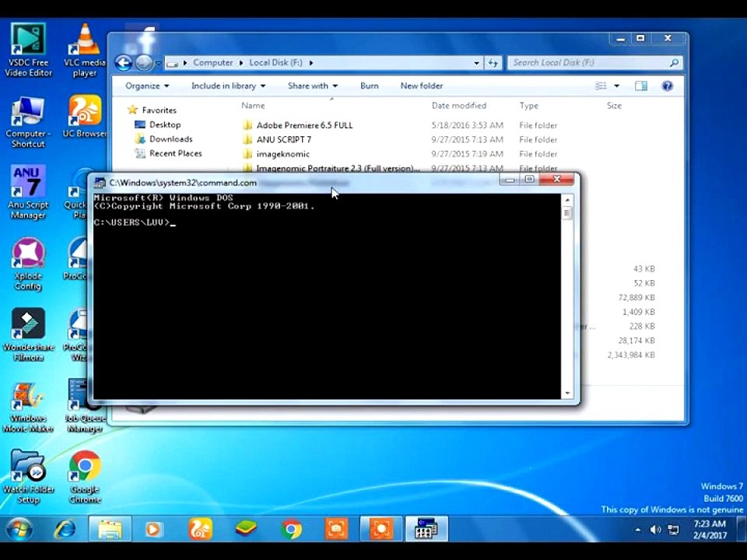Image resolution: width=747 pixels, height=560 pixels.
Task: Sort by Size column header
Action: pos(614,106)
